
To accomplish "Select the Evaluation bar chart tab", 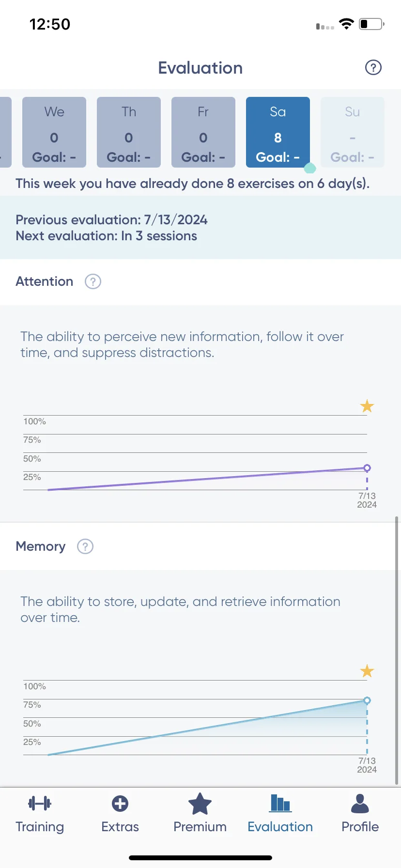I will (280, 813).
